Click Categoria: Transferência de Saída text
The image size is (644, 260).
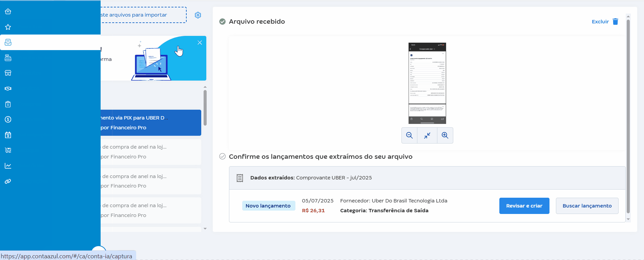click(384, 211)
